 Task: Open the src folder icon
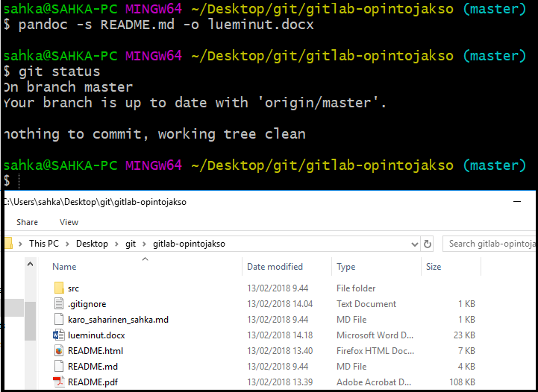[60, 288]
